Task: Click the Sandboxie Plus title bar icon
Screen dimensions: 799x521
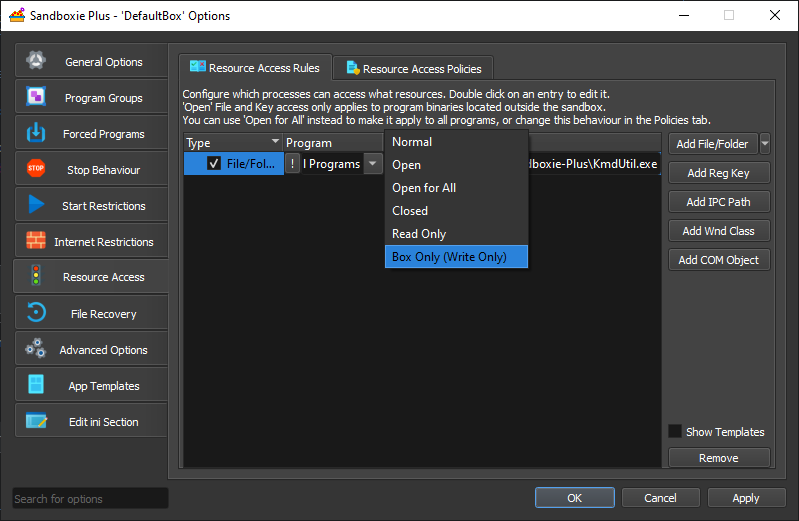Action: coord(17,15)
